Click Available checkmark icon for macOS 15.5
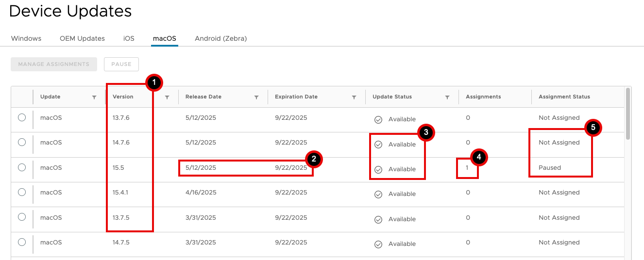Screen dimensions: 644x260 pyautogui.click(x=378, y=170)
